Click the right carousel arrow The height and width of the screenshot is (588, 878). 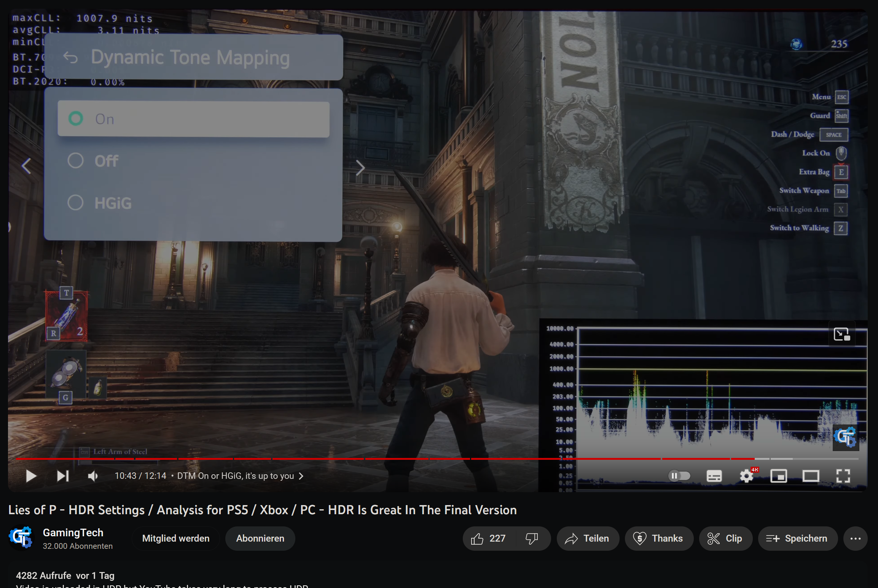[x=360, y=167]
